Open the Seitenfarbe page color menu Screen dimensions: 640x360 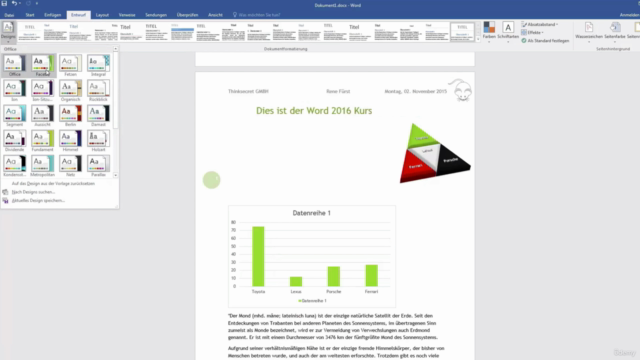click(x=615, y=31)
